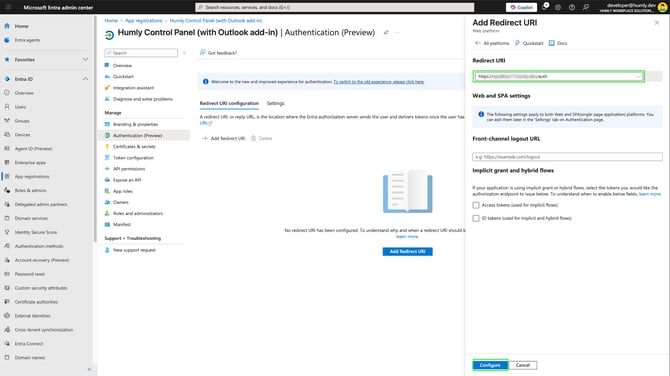Open Diagnose and solve problems icon
The height and width of the screenshot is (376, 670).
(107, 99)
